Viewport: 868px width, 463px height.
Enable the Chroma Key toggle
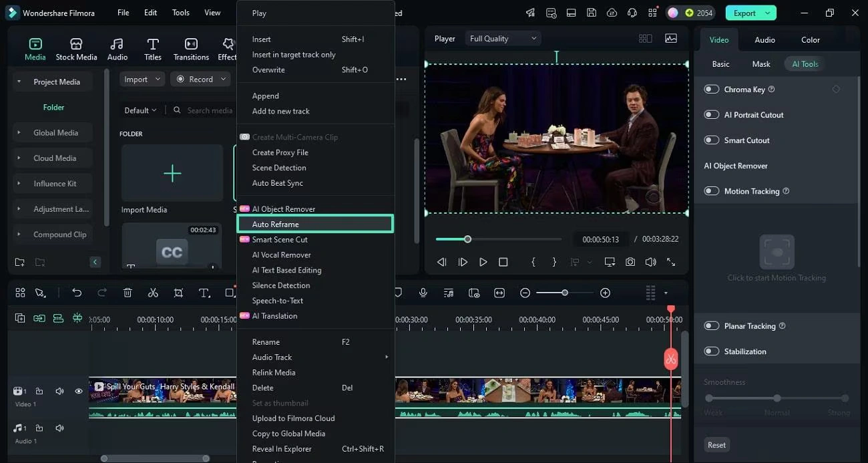[712, 90]
